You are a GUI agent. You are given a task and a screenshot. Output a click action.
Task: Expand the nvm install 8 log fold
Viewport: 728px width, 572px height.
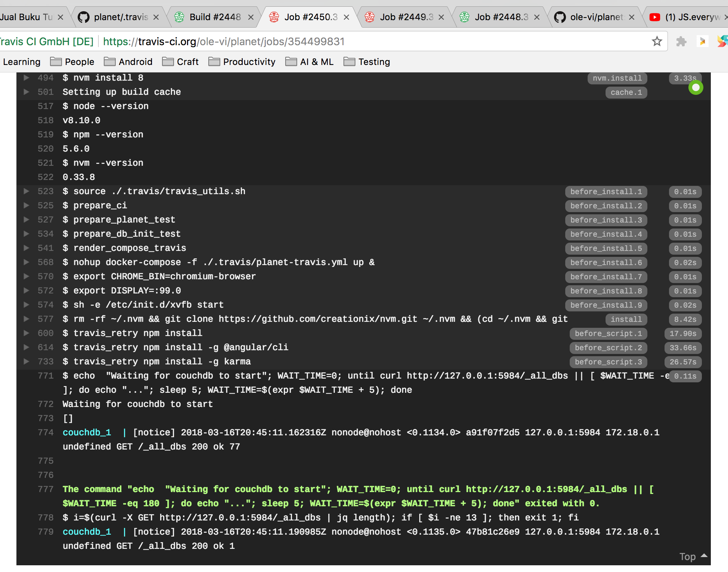[27, 78]
